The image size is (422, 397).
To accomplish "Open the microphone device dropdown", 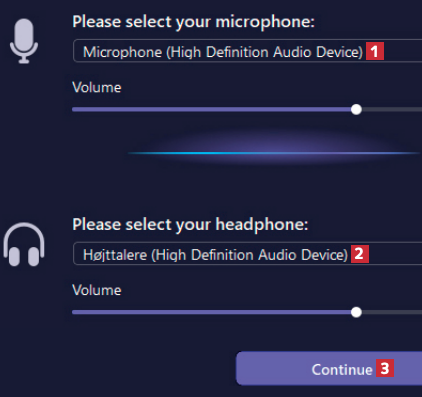I will 247,51.
